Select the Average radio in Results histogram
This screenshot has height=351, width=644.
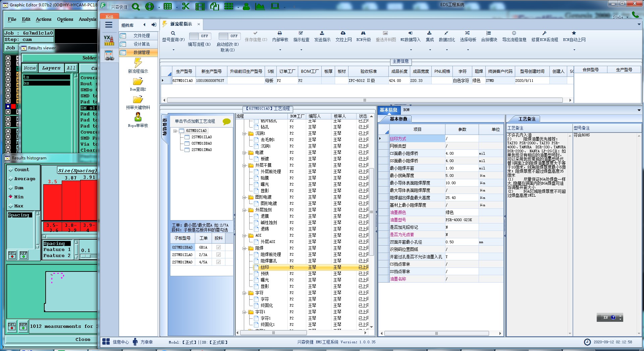point(11,179)
